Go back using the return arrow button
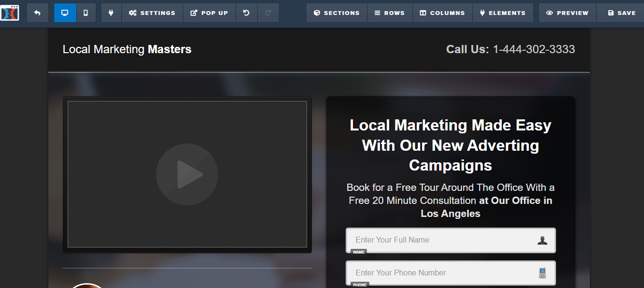Screen dimensions: 644x288 37,13
